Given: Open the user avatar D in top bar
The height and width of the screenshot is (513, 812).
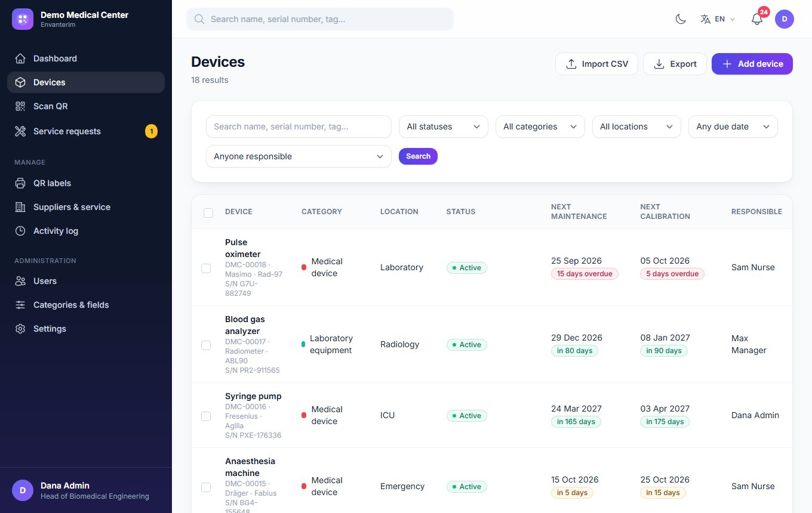Looking at the screenshot, I should pyautogui.click(x=785, y=19).
